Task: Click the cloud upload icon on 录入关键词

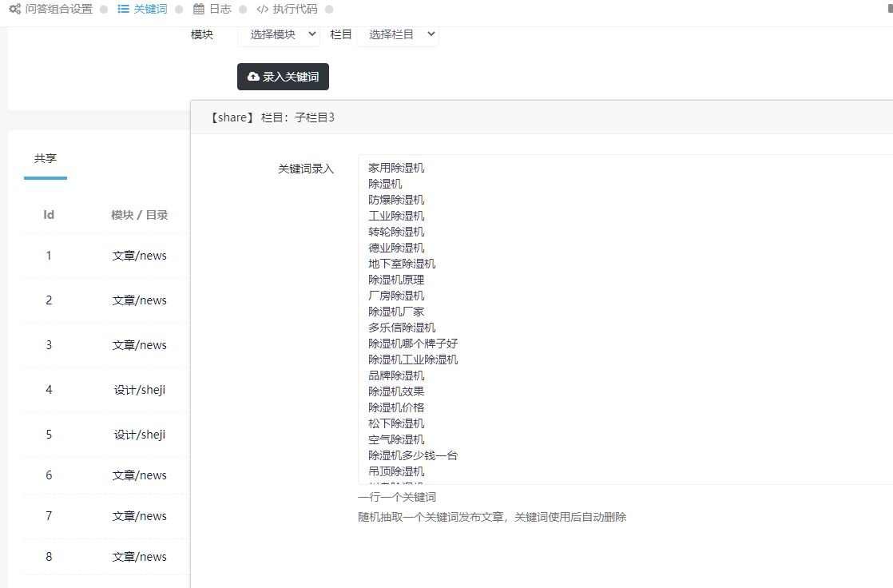Action: pos(253,77)
